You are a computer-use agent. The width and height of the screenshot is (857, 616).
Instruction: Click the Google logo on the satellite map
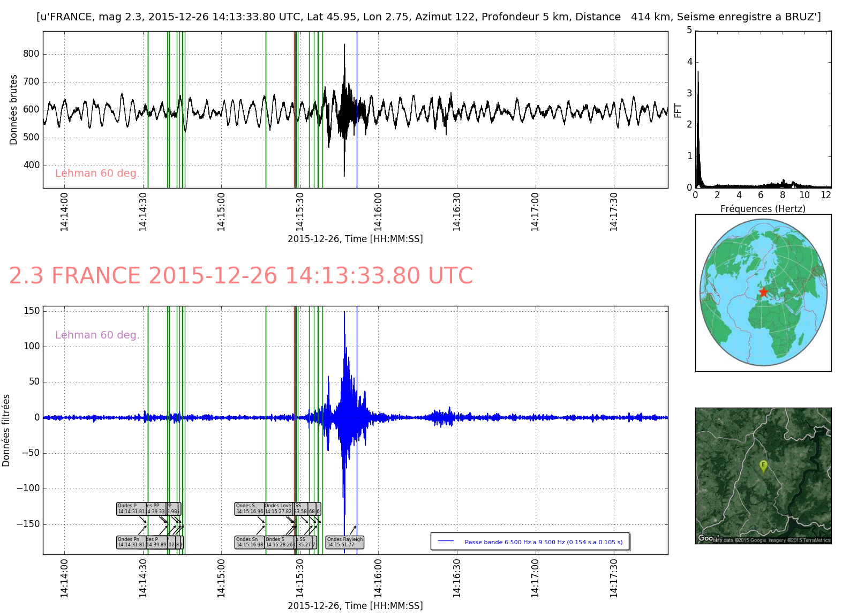pyautogui.click(x=705, y=538)
